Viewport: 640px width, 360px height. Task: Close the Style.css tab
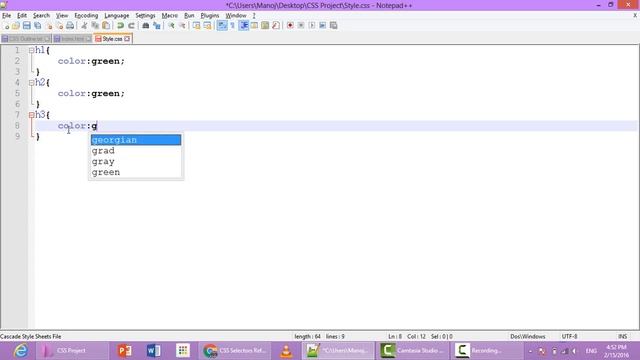(127, 39)
